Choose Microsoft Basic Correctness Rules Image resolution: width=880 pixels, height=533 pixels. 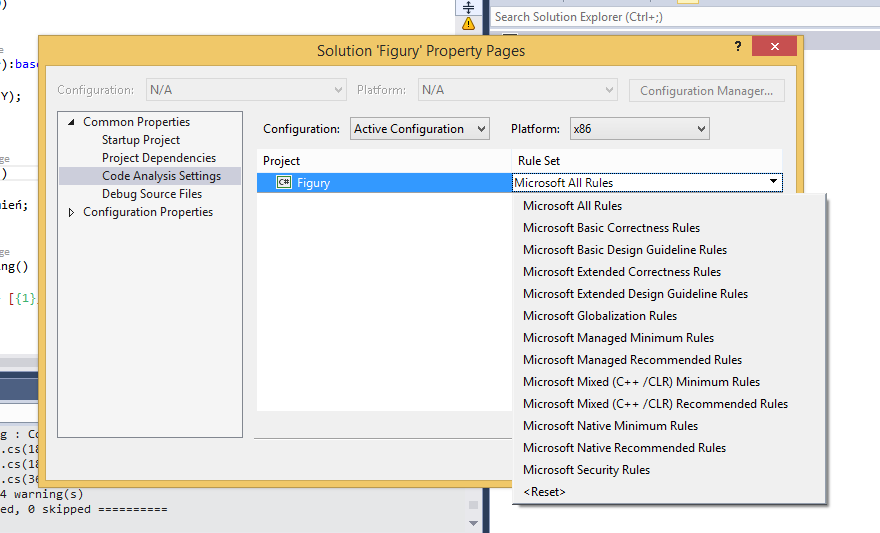click(611, 228)
